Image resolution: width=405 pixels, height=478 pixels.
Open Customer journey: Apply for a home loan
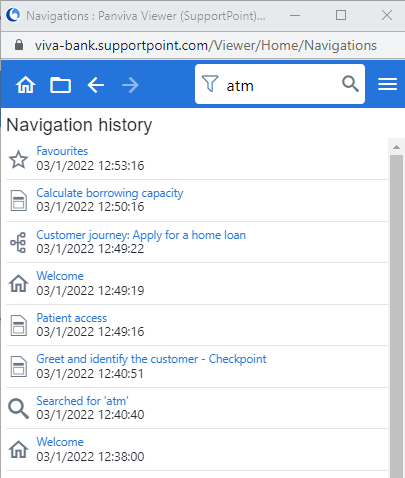(141, 235)
